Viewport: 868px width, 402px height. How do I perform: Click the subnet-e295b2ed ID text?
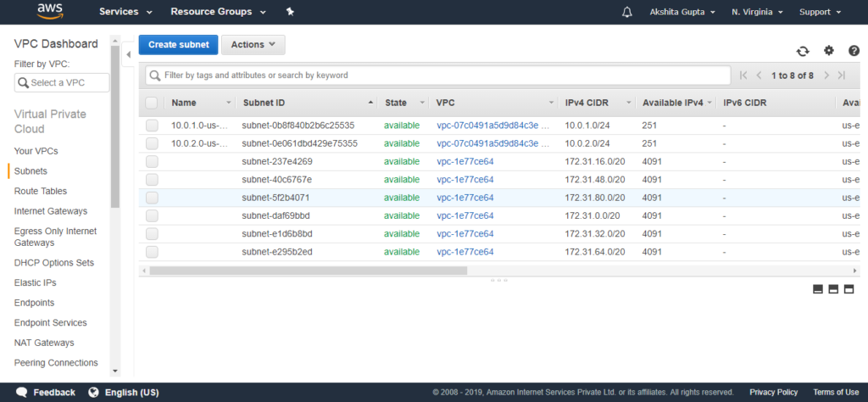tap(277, 252)
